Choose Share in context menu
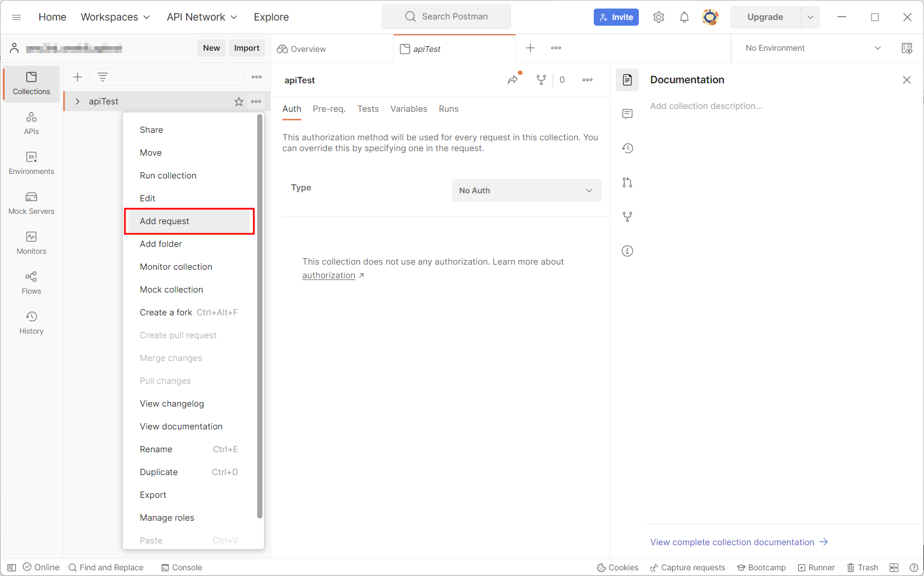Image resolution: width=924 pixels, height=576 pixels. point(189,130)
